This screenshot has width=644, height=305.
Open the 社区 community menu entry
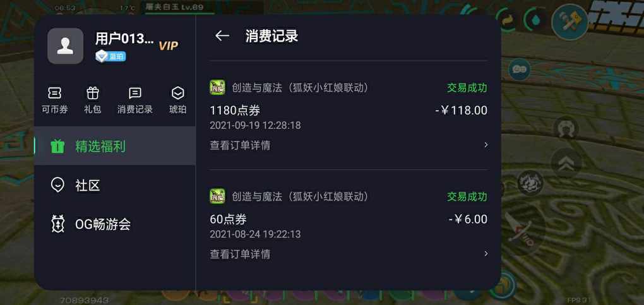coord(114,186)
